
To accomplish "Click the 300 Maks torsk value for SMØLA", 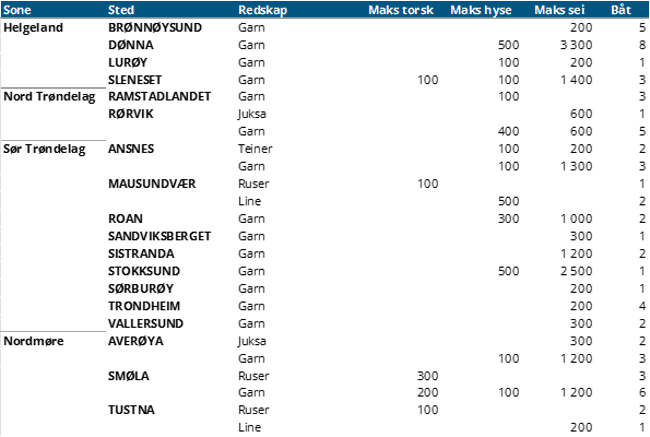I will 428,376.
